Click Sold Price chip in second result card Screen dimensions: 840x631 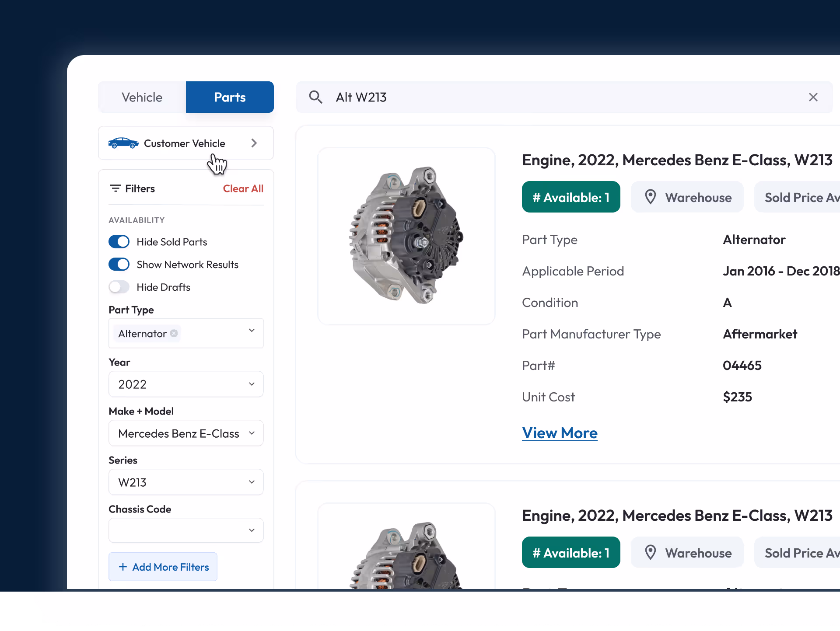click(797, 552)
